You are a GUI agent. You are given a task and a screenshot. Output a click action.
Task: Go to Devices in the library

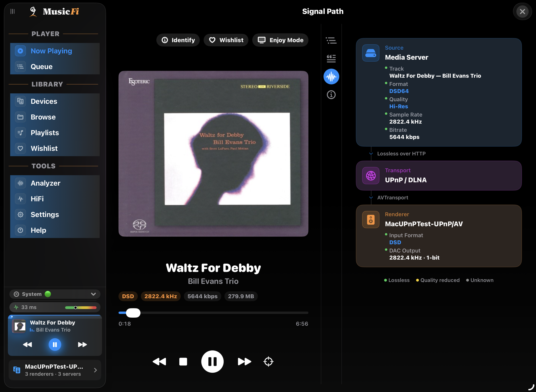coord(55,101)
